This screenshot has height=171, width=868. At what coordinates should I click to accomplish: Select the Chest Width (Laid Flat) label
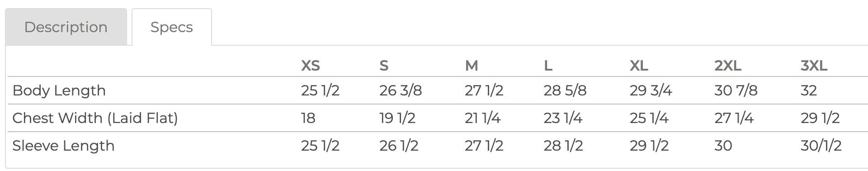95,118
